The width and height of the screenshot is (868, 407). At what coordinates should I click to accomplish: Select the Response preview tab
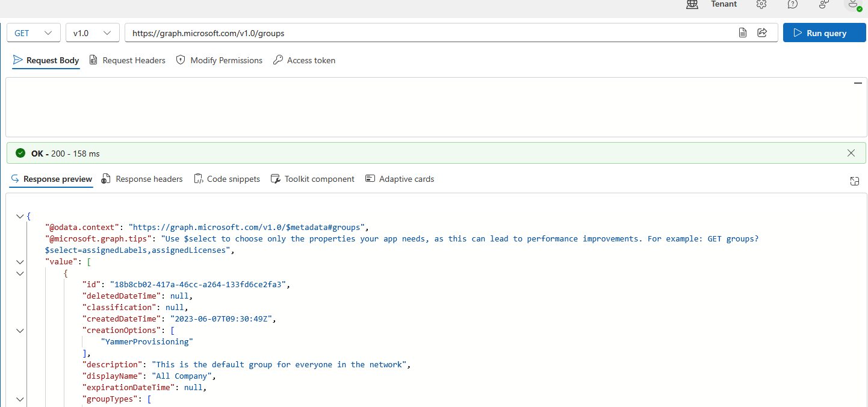pyautogui.click(x=52, y=179)
